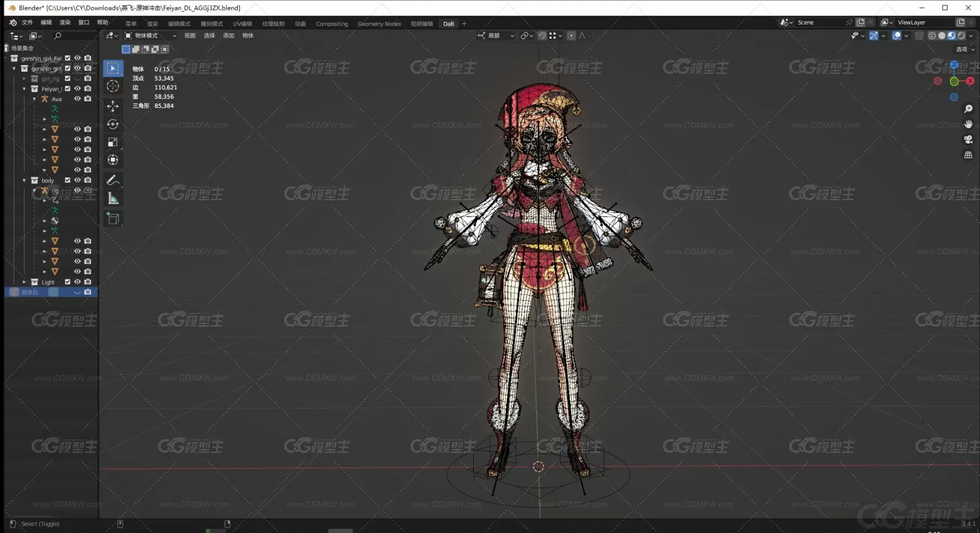Add a new workspace with plus button

coord(464,24)
